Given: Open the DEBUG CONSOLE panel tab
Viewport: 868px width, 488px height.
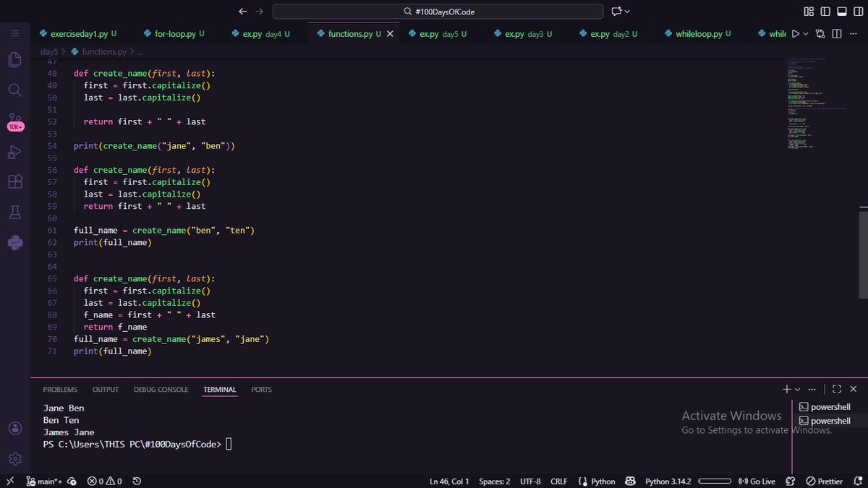Looking at the screenshot, I should pos(161,390).
